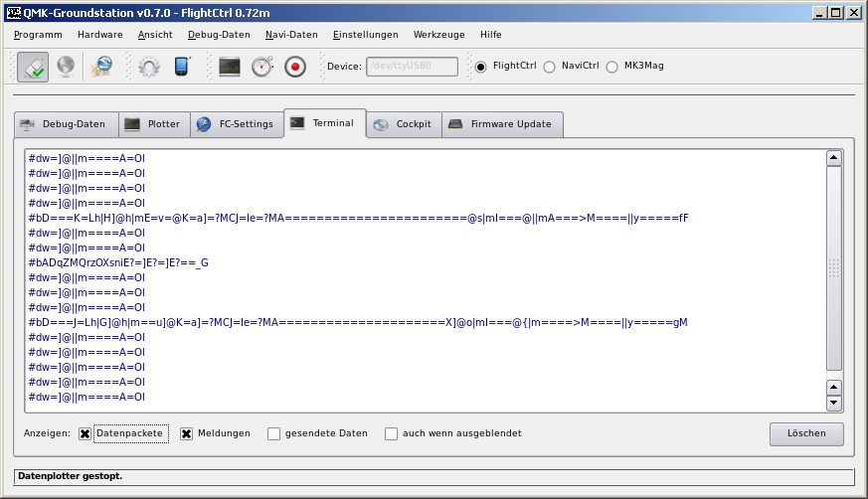Viewport: 868px width, 499px height.
Task: Click the serial connect plug icon
Action: pyautogui.click(x=33, y=67)
